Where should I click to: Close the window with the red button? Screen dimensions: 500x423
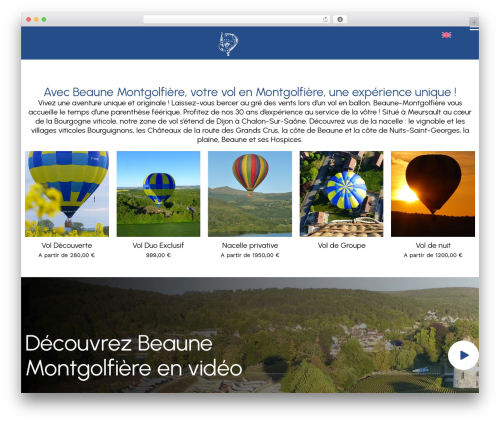tap(29, 20)
